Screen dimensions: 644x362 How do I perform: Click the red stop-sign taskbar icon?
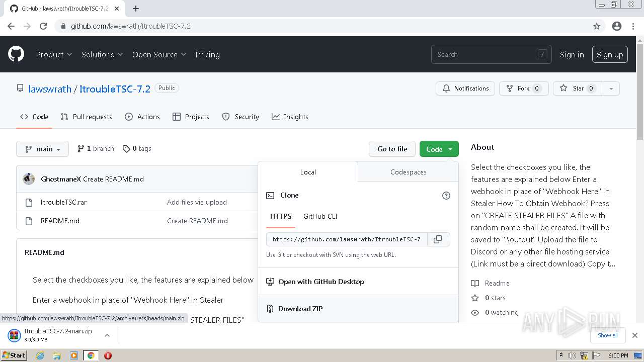click(108, 355)
